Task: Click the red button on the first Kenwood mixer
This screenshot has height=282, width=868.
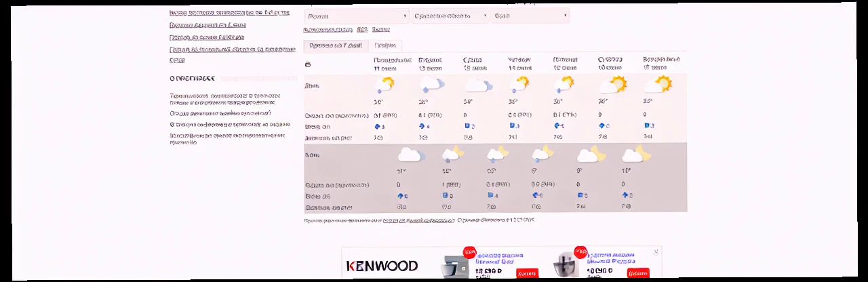Action: (526, 273)
